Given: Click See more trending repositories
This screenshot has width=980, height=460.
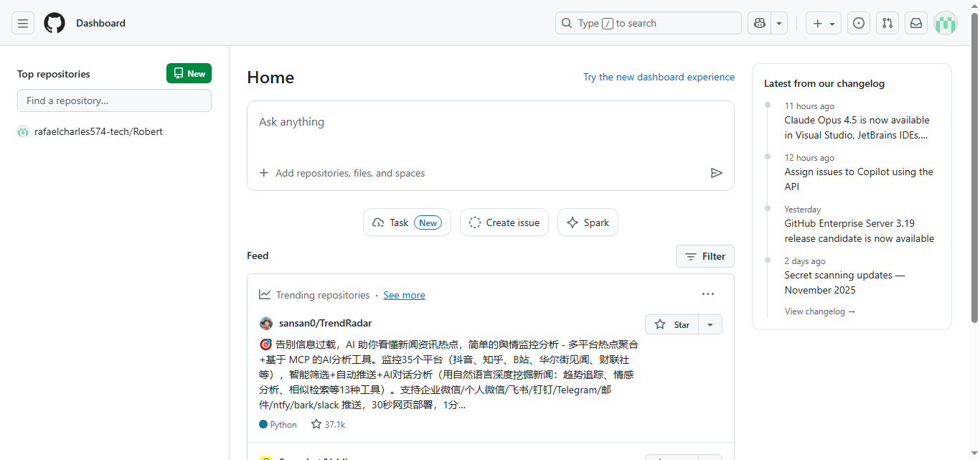Looking at the screenshot, I should [404, 295].
